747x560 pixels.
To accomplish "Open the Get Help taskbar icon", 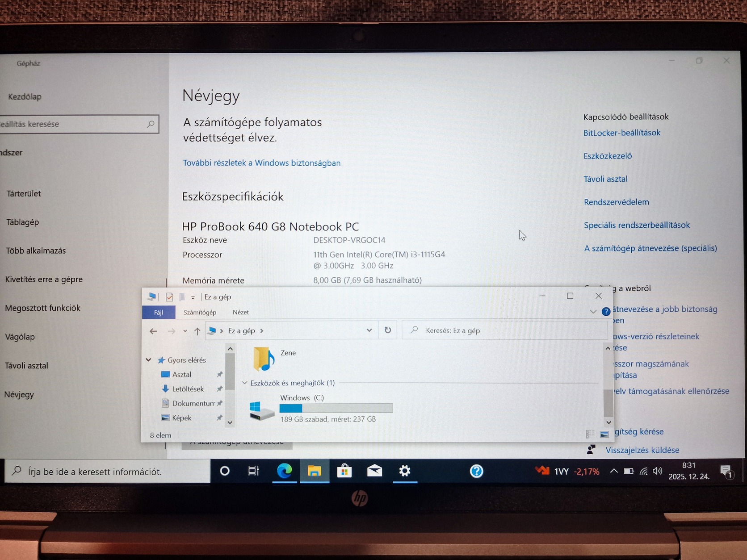I will (477, 471).
